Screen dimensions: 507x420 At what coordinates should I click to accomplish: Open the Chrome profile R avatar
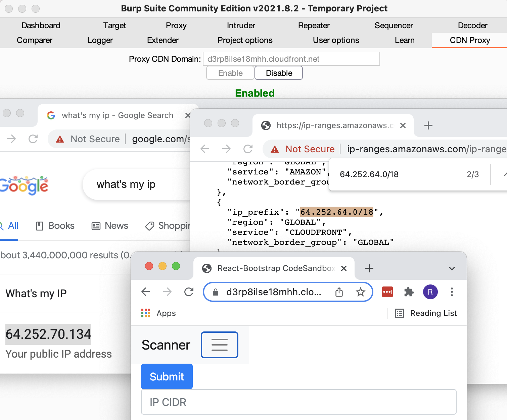click(x=430, y=292)
